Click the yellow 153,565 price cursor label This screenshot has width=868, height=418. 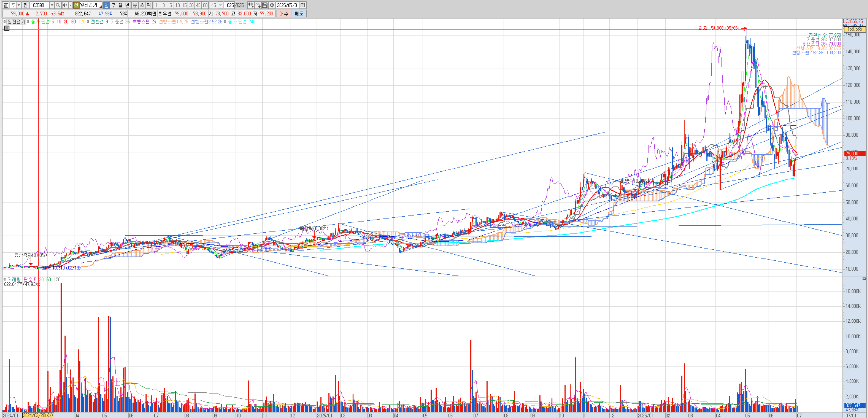click(x=855, y=29)
